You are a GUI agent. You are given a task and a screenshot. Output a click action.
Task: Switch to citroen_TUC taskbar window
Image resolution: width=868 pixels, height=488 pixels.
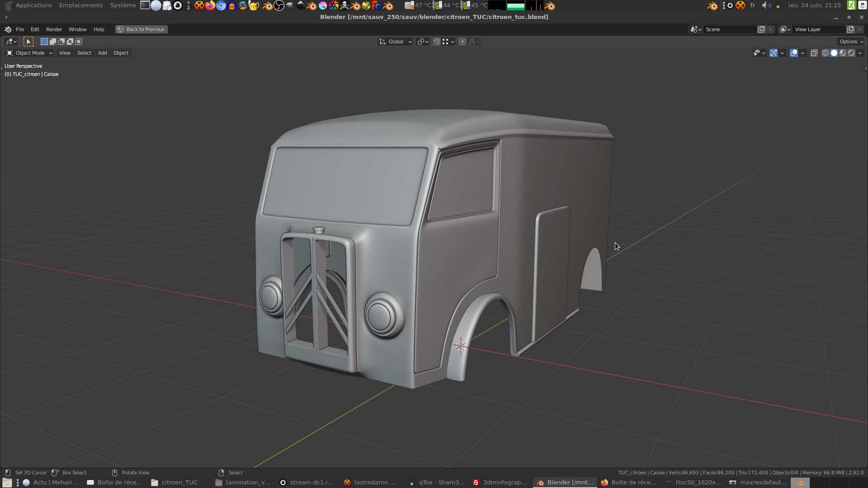pyautogui.click(x=175, y=483)
